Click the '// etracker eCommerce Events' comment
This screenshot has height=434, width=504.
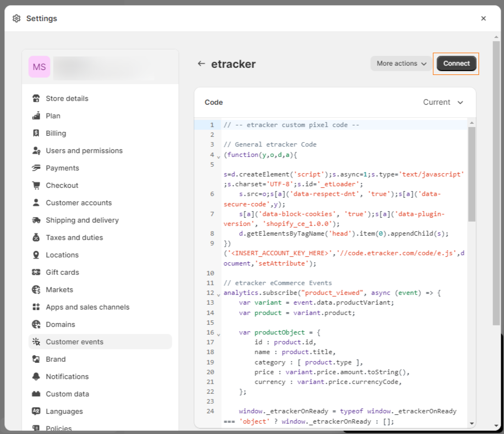click(x=278, y=282)
